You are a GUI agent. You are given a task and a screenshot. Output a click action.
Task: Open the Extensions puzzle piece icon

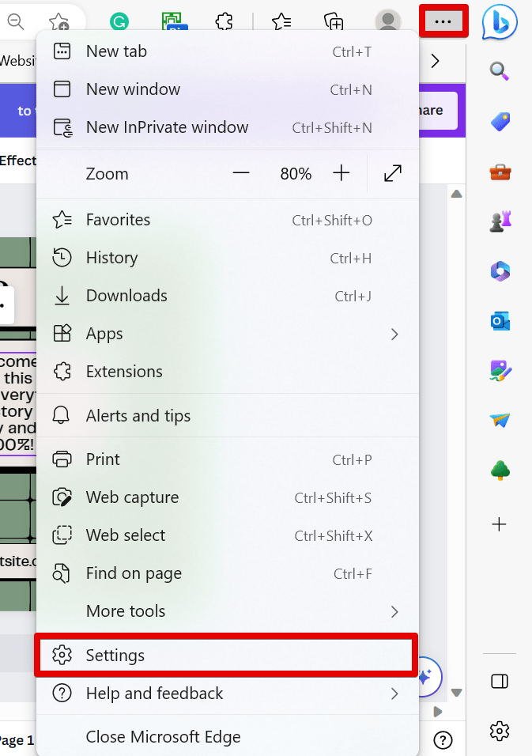[224, 21]
